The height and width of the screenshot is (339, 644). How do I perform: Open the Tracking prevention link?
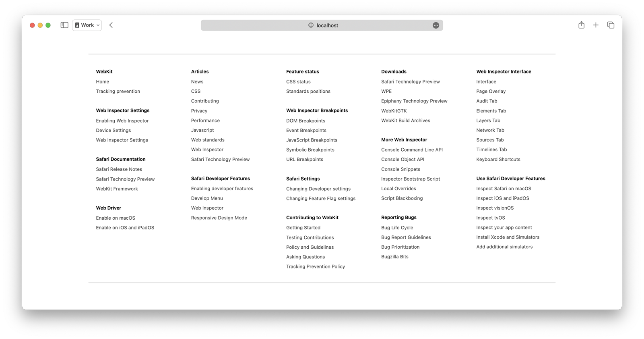coord(118,92)
